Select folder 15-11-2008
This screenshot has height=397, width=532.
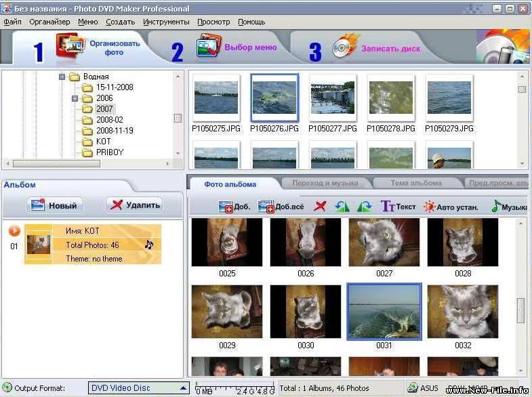[115, 87]
